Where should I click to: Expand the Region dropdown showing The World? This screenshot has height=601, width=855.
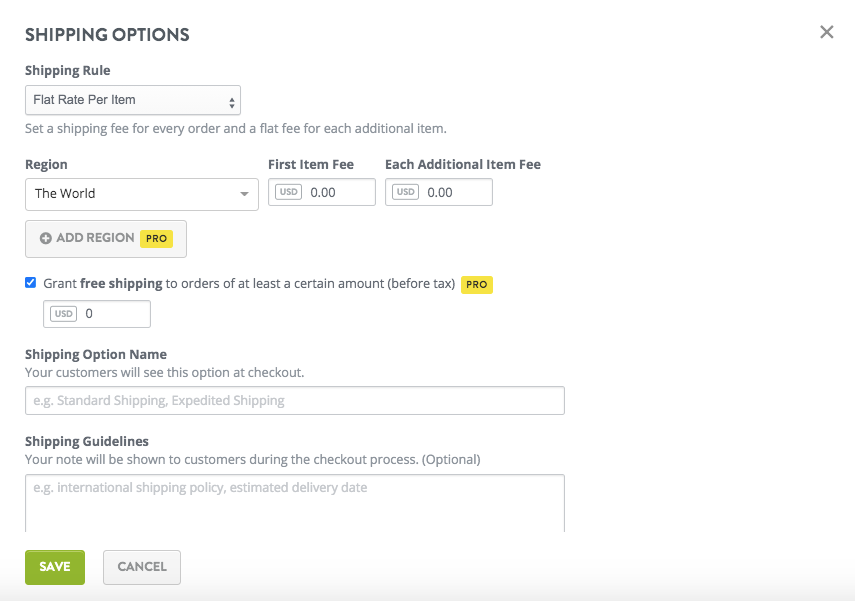(x=141, y=194)
